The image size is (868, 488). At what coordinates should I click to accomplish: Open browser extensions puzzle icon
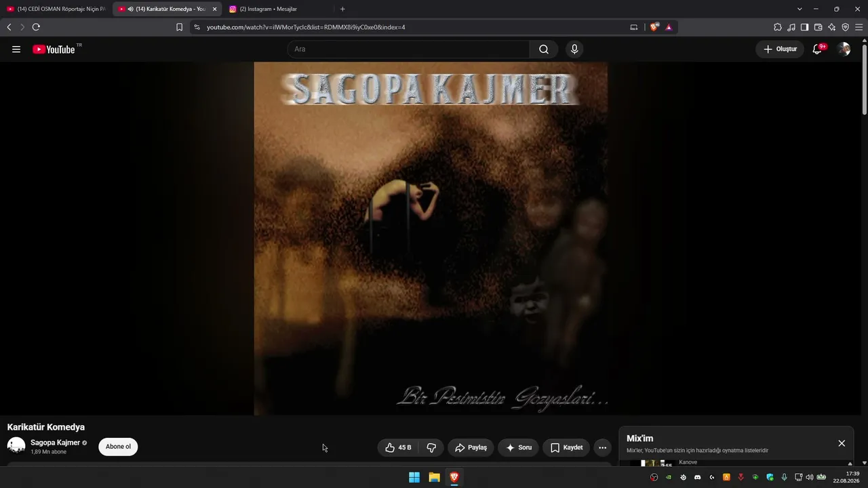coord(778,27)
